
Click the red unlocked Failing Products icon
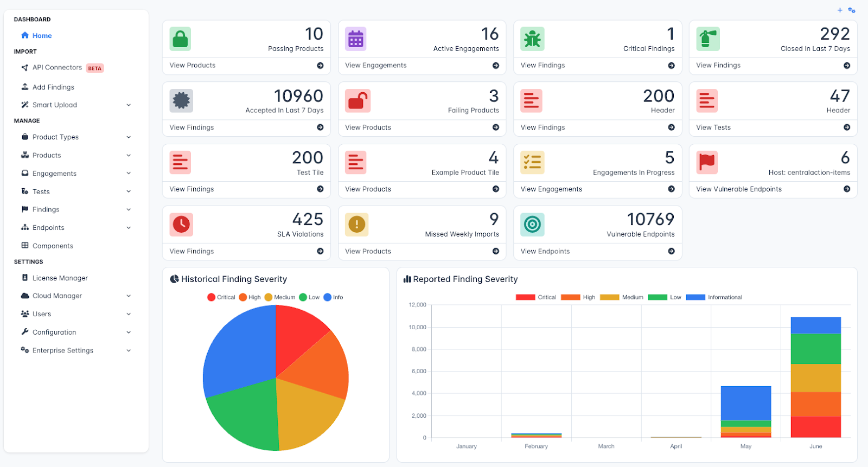pos(358,101)
